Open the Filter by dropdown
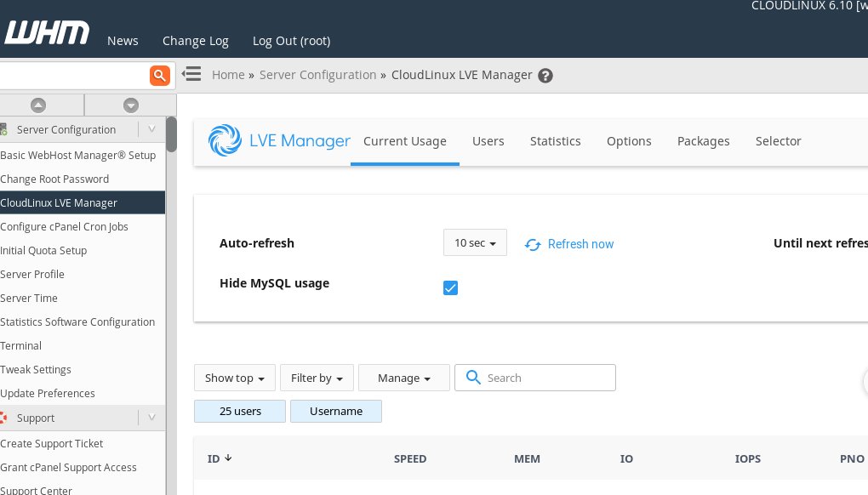 click(317, 378)
